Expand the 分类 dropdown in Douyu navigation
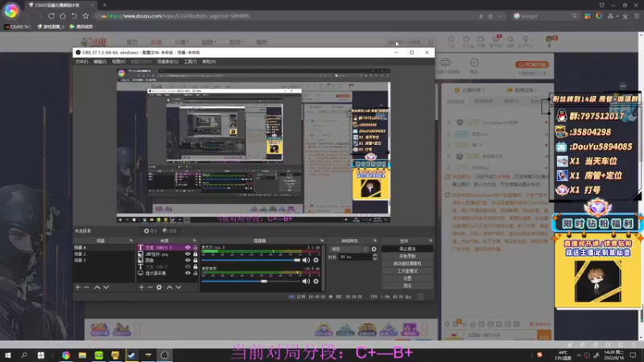 [182, 43]
